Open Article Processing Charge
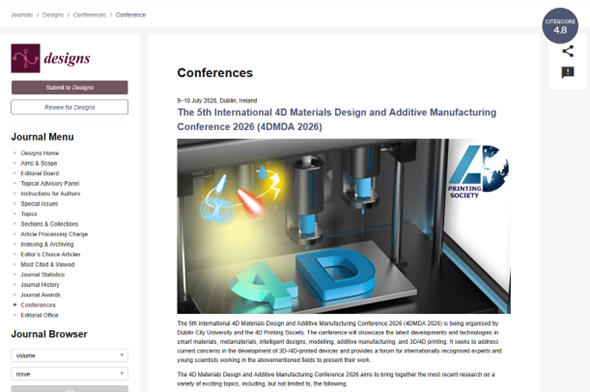The image size is (590, 392). [54, 234]
